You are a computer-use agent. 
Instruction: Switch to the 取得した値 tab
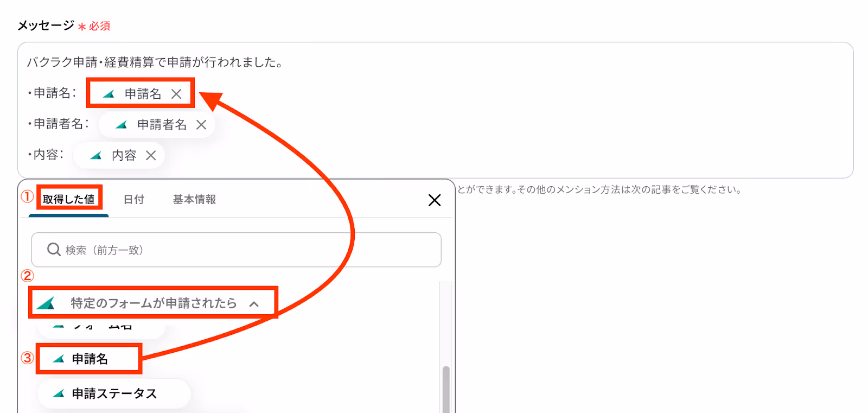69,199
